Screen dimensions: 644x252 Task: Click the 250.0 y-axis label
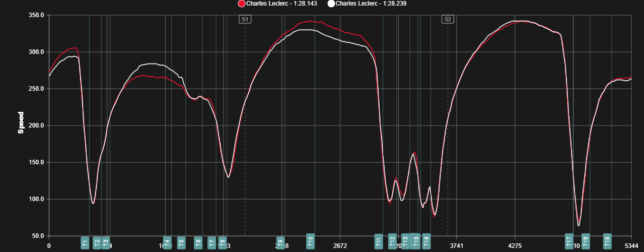tap(37, 89)
